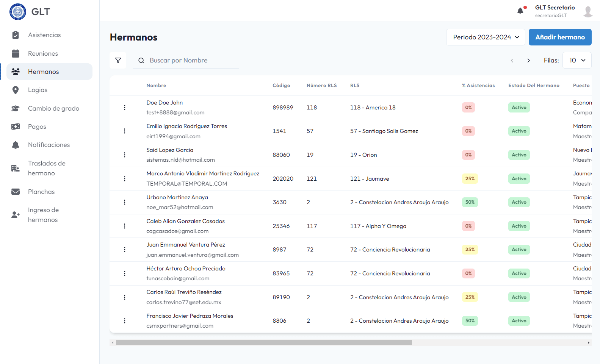Click the filter funnel icon
The image size is (600, 364).
click(x=118, y=61)
